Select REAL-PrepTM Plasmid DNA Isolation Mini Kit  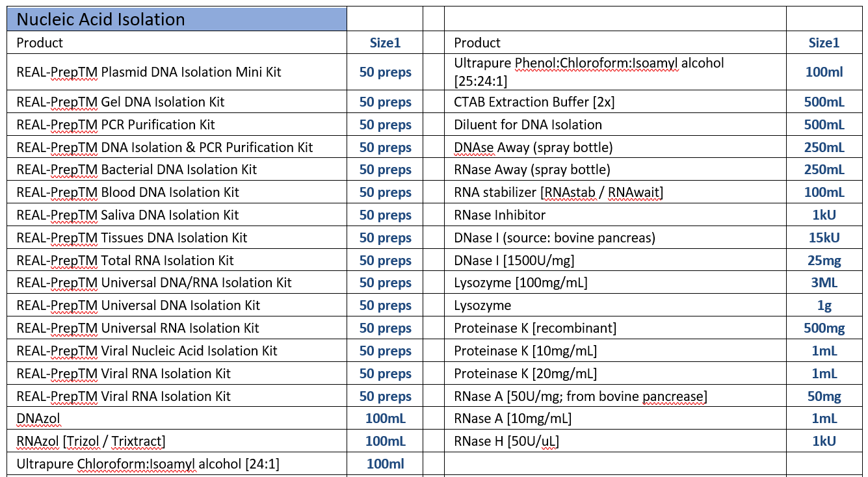(149, 72)
